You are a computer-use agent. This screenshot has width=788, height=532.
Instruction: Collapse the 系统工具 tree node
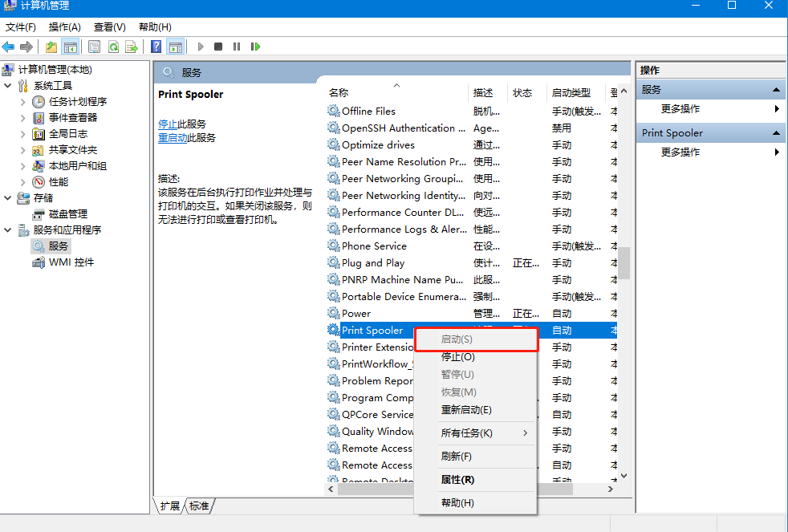coord(8,86)
